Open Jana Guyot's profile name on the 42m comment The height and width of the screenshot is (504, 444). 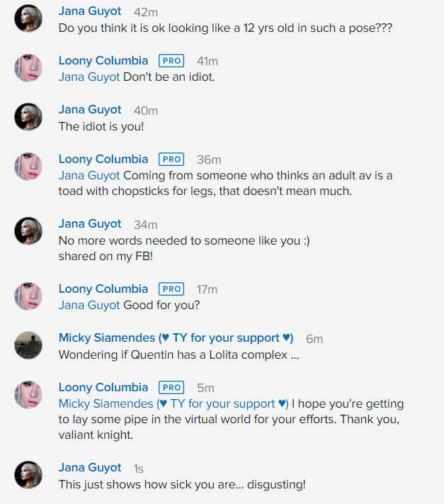click(90, 11)
